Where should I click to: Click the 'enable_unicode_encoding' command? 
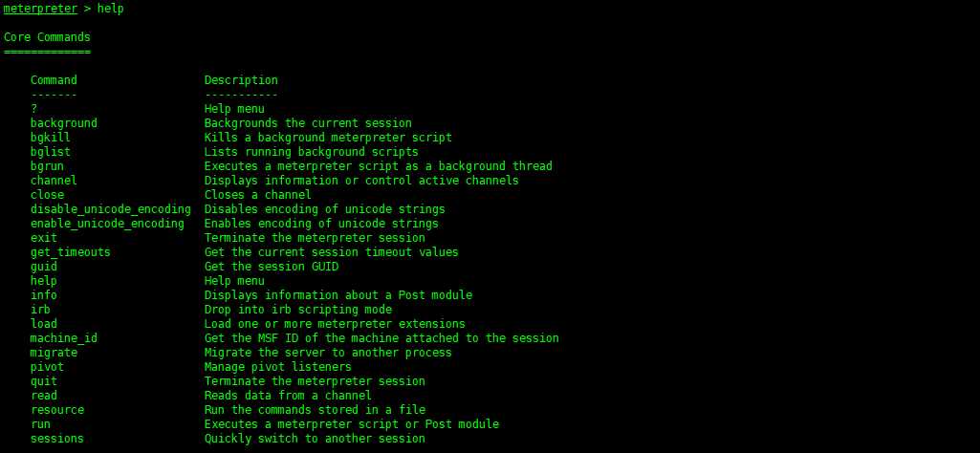point(107,224)
